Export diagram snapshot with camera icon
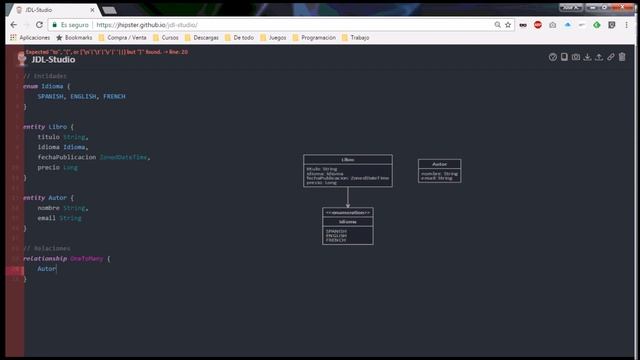Screen dimensions: 640x360 [576, 57]
